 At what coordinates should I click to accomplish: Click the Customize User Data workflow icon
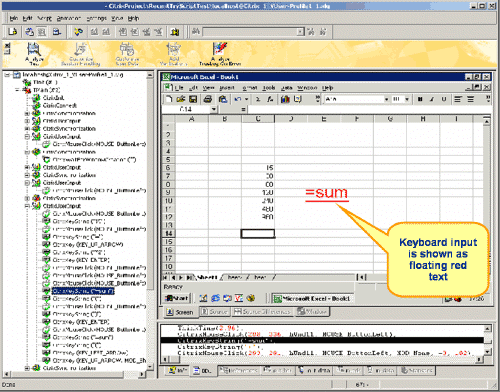127,54
